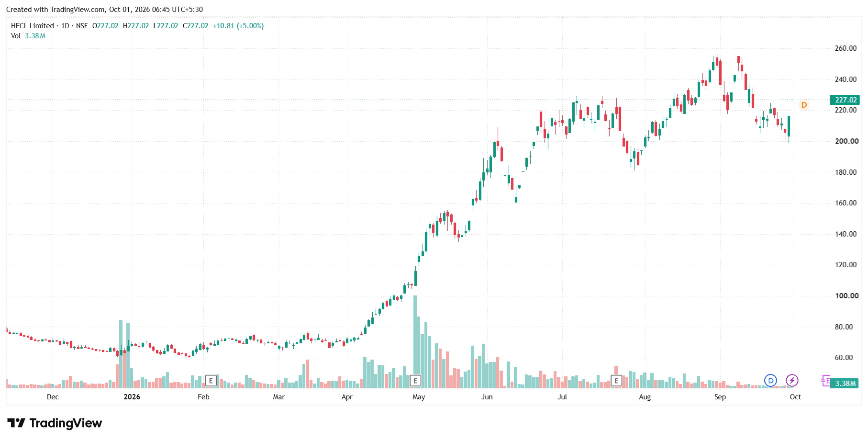Open the purple lightning news marker
This screenshot has width=868, height=441.
coord(792,381)
